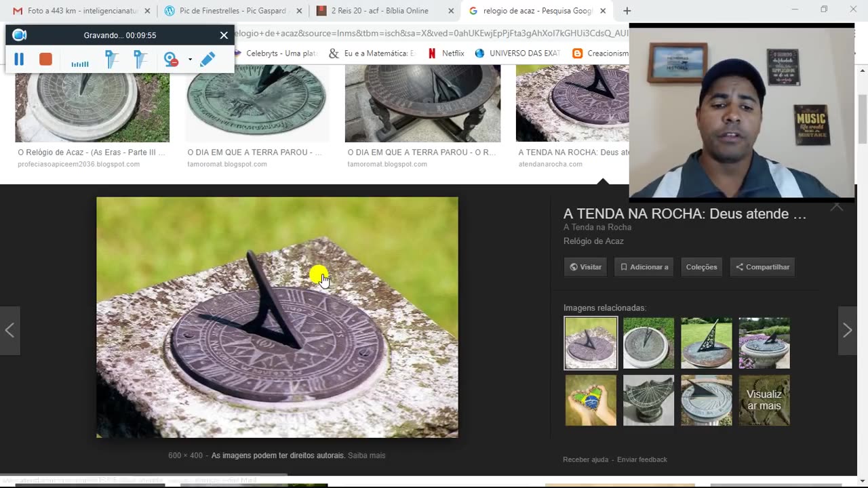Screen dimensions: 868x488
Task: Select the armillary bowl sundial thumbnail result
Action: [x=422, y=103]
